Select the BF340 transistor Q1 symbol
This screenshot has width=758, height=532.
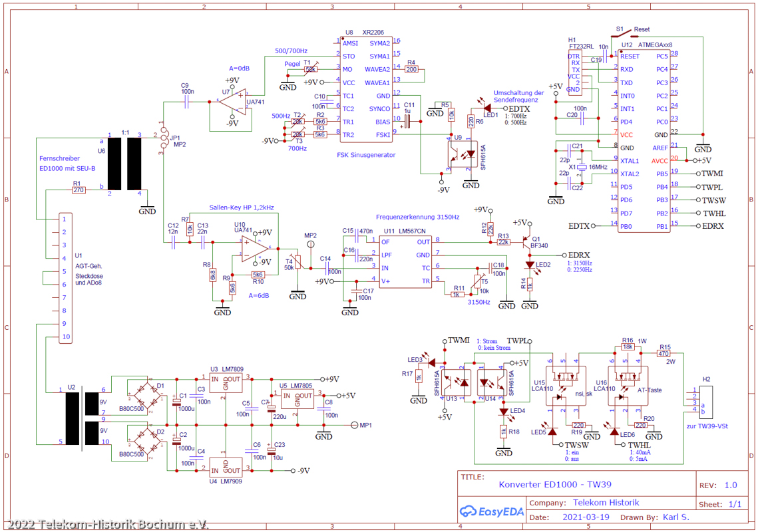530,243
